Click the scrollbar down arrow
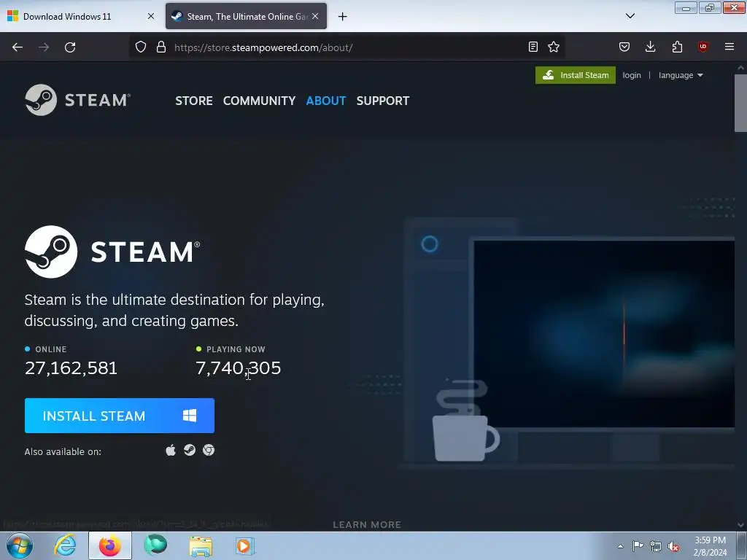The height and width of the screenshot is (560, 747). (x=740, y=525)
